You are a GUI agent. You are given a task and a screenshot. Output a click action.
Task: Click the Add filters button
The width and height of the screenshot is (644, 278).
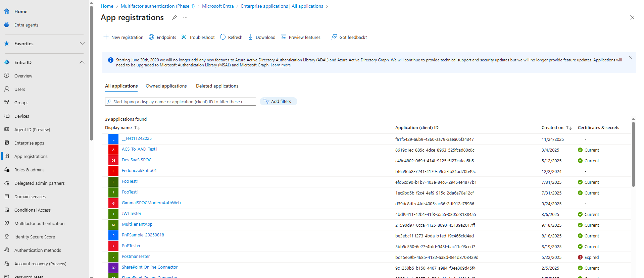[x=278, y=102]
